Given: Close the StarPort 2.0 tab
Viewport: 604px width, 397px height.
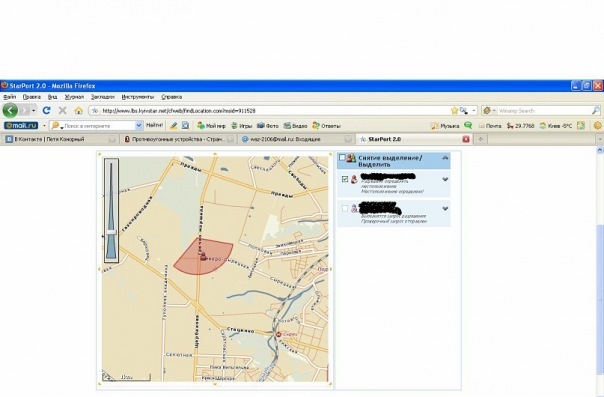Looking at the screenshot, I should [x=466, y=139].
